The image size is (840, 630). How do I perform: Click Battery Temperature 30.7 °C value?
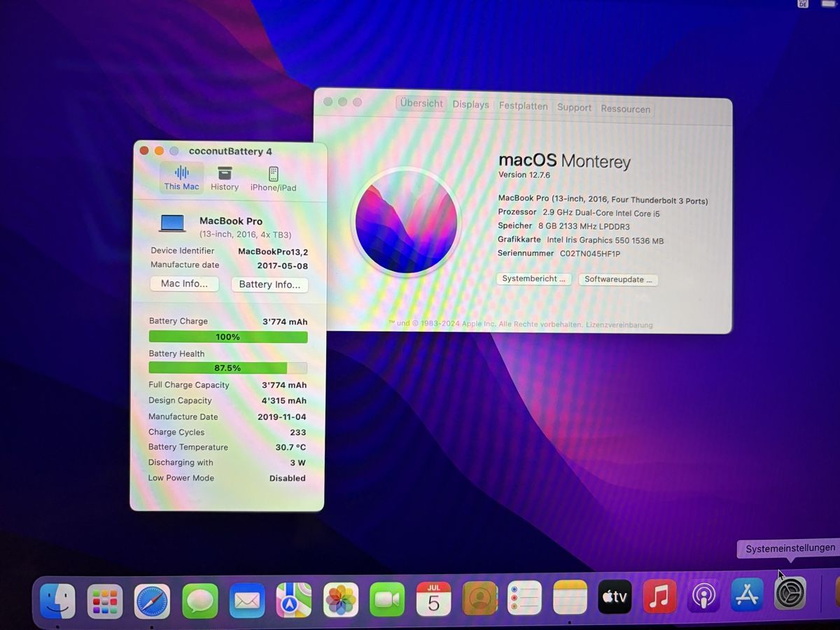click(290, 447)
